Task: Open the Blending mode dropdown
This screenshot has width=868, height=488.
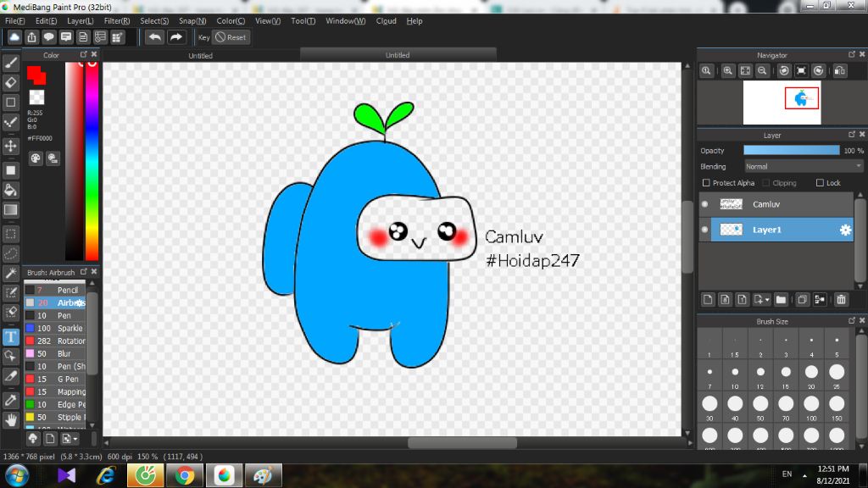Action: pyautogui.click(x=804, y=167)
